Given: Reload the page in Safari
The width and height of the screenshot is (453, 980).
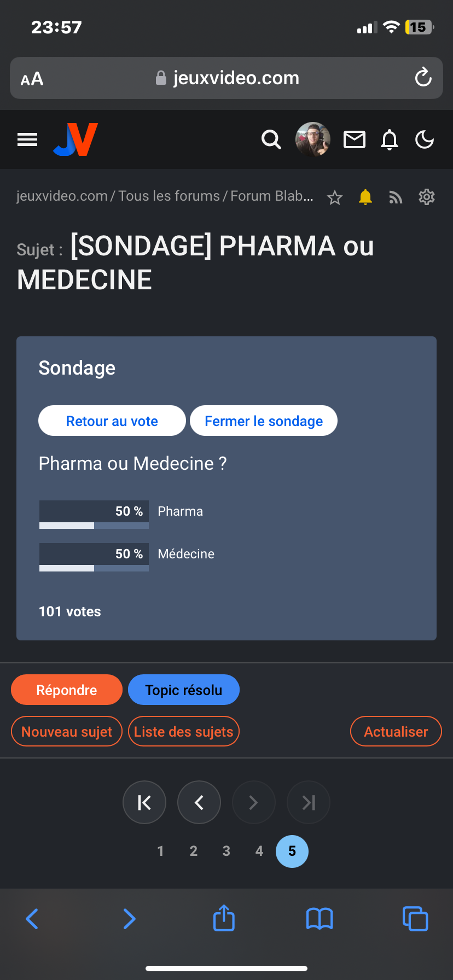Looking at the screenshot, I should (423, 78).
